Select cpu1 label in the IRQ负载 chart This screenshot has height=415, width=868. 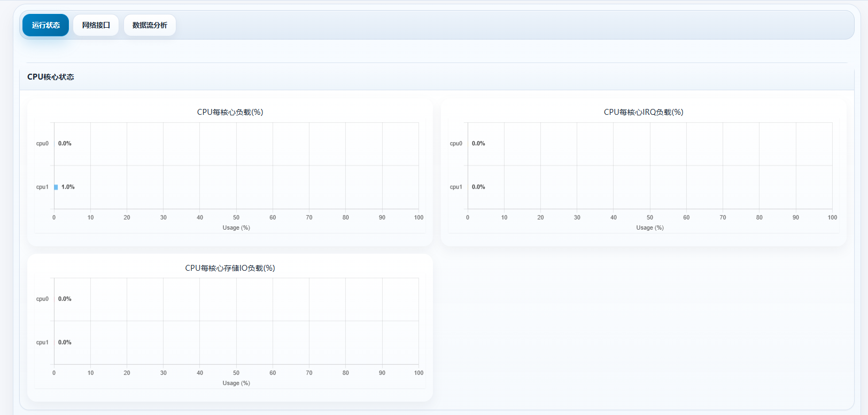tap(456, 187)
